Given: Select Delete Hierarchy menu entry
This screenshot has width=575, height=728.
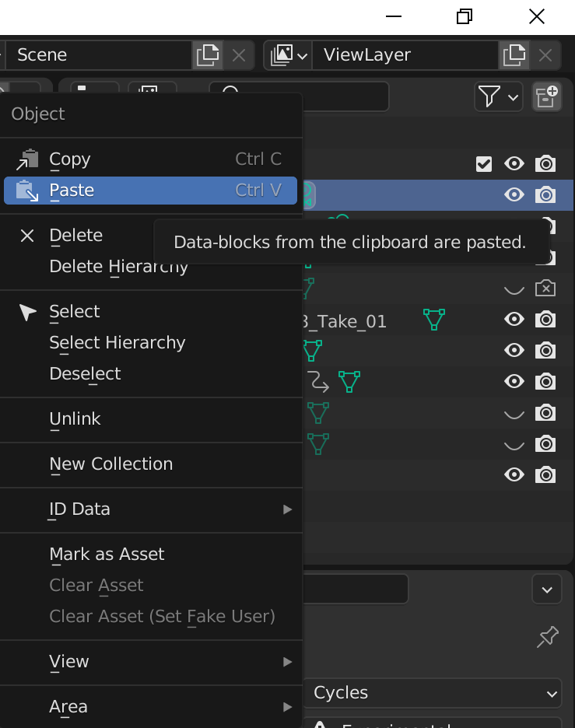Looking at the screenshot, I should [150, 267].
